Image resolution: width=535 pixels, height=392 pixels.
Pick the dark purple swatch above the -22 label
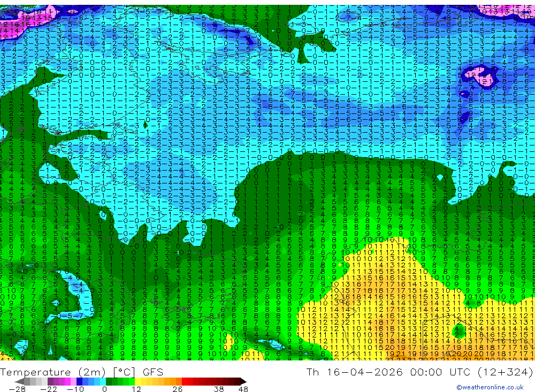tap(50, 382)
